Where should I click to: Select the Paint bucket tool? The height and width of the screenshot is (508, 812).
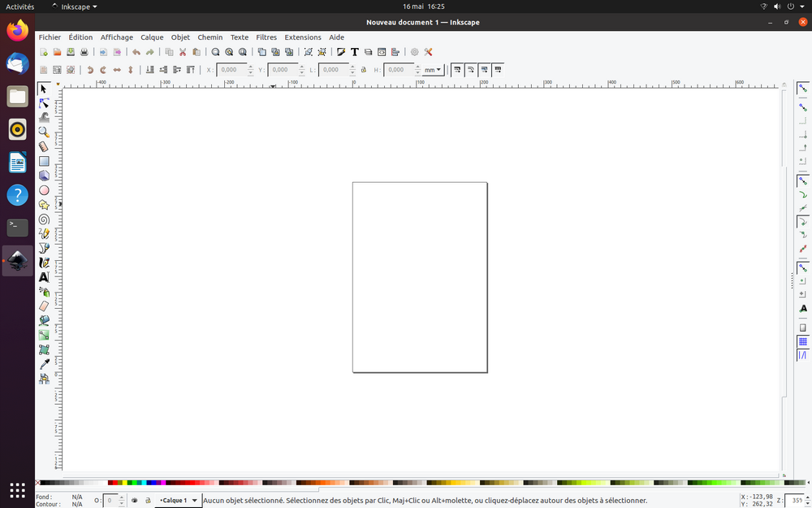click(x=44, y=321)
